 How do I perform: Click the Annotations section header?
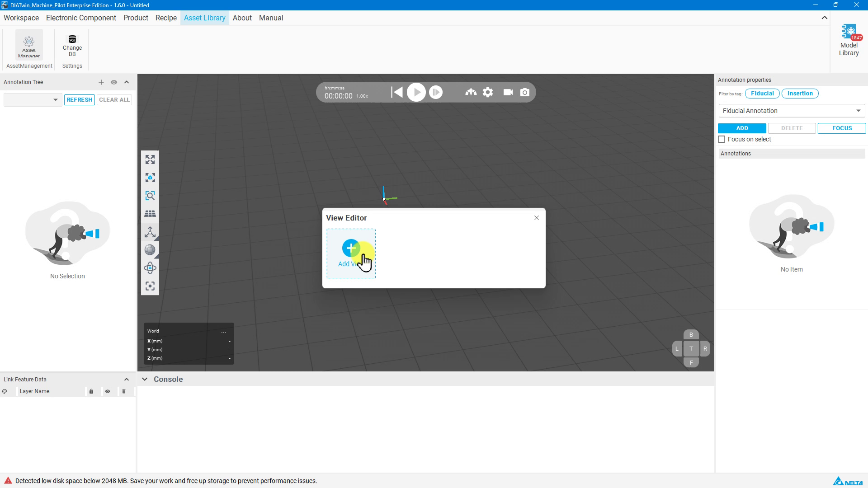click(792, 154)
